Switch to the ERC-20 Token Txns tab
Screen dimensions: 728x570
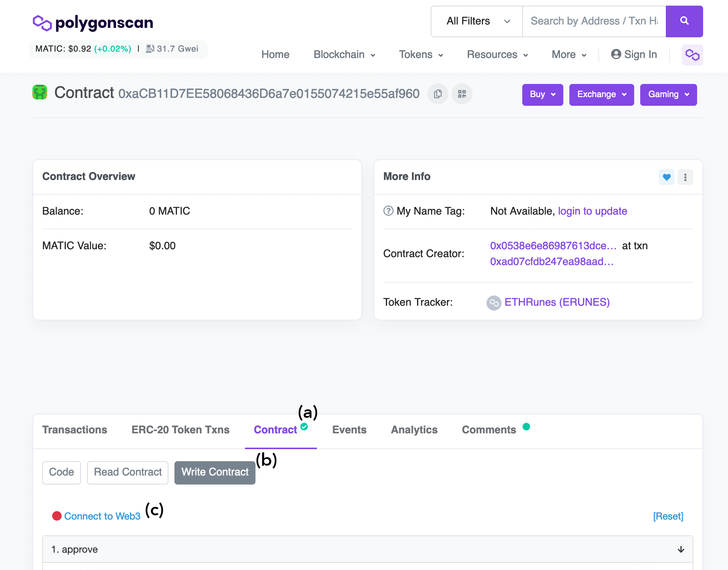coord(180,430)
